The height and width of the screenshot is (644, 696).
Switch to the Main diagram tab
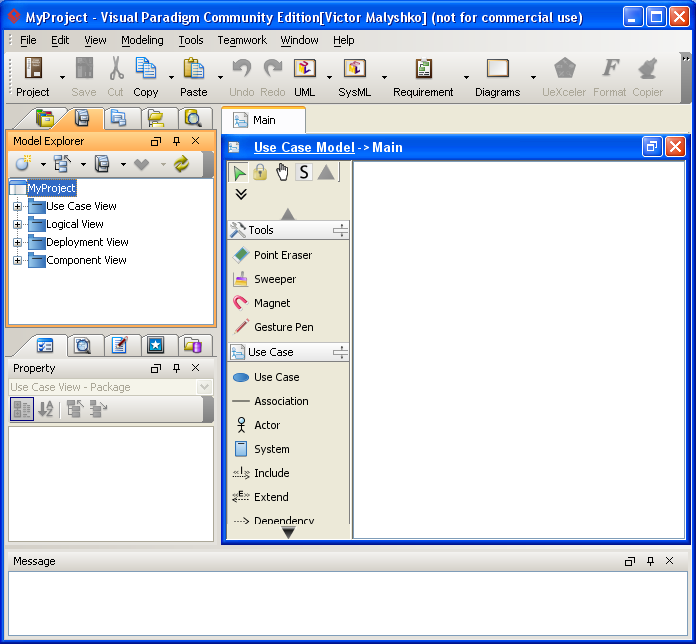pos(263,120)
